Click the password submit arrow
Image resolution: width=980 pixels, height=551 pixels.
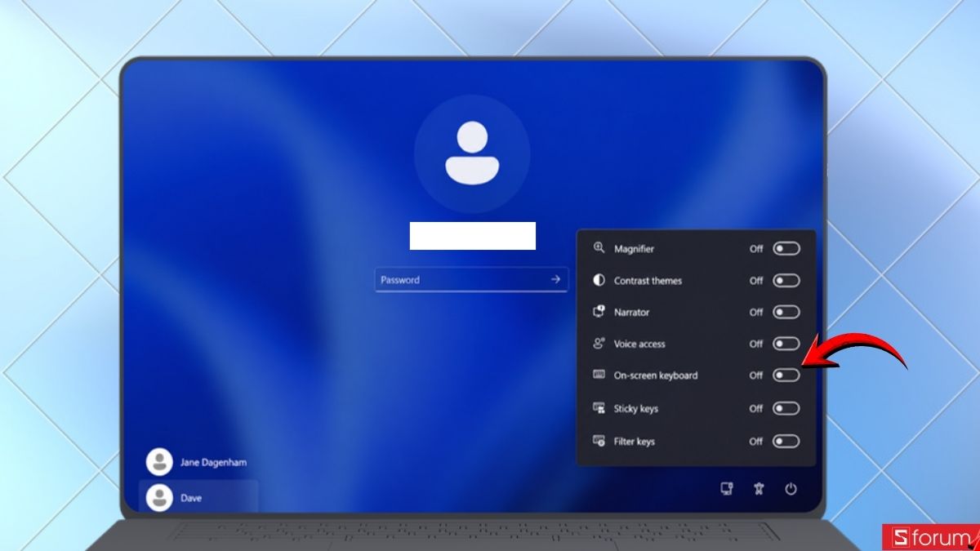click(x=555, y=279)
